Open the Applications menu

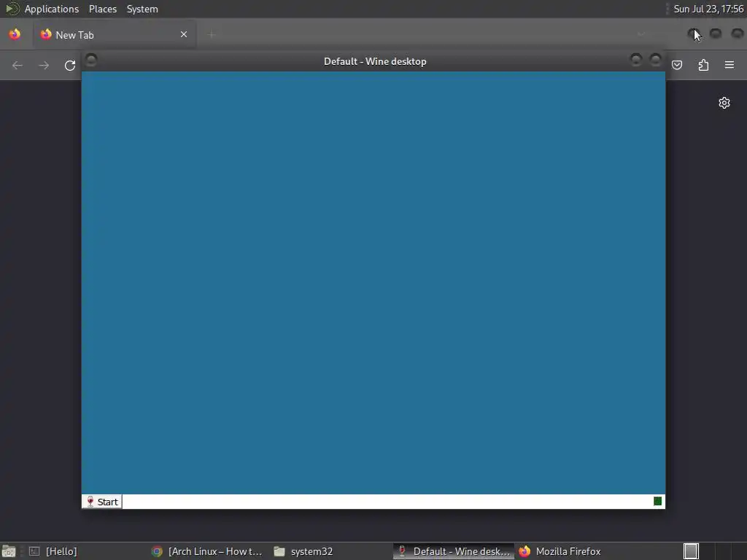click(52, 9)
